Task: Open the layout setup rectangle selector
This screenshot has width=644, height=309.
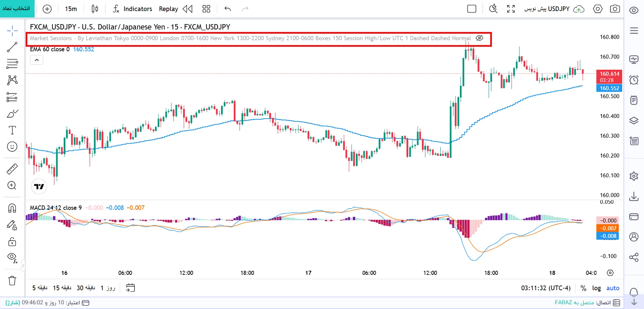Action: (x=472, y=9)
